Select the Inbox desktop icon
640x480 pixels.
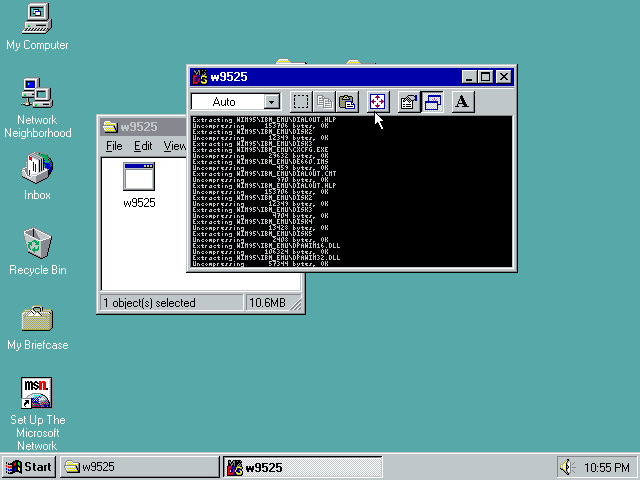click(x=37, y=177)
